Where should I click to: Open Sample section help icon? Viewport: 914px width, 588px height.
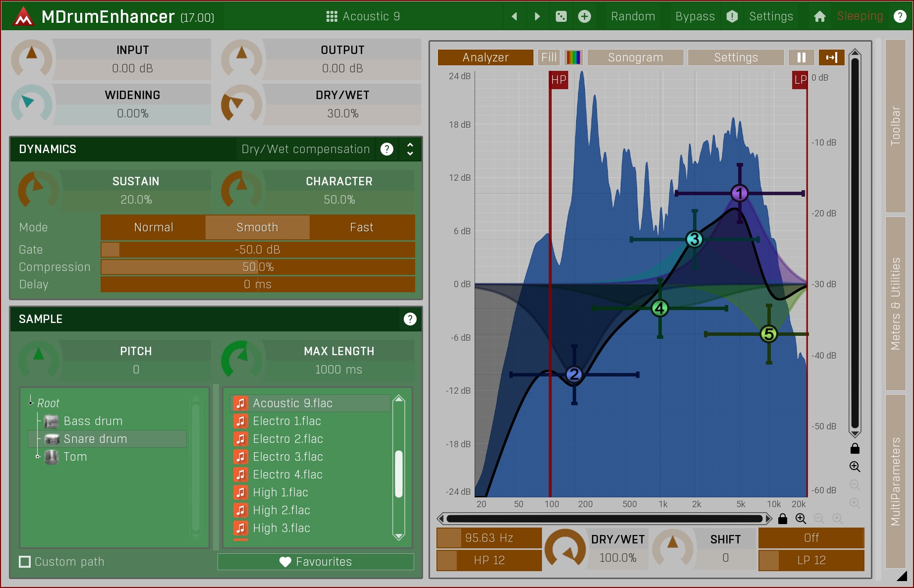[x=410, y=319]
